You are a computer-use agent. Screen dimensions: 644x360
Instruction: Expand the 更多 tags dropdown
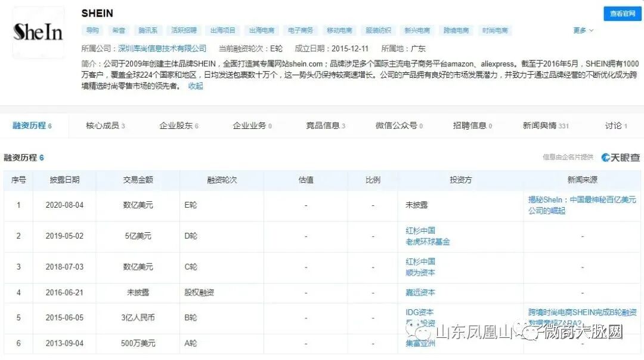583,30
